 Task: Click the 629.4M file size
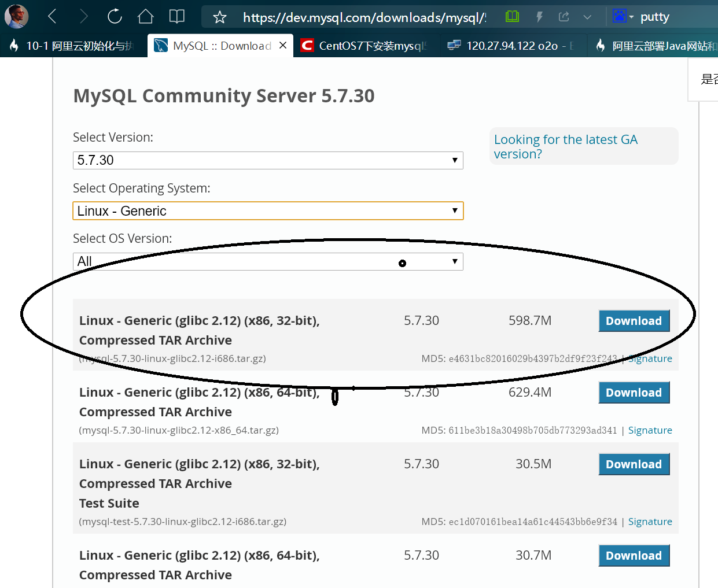(530, 392)
